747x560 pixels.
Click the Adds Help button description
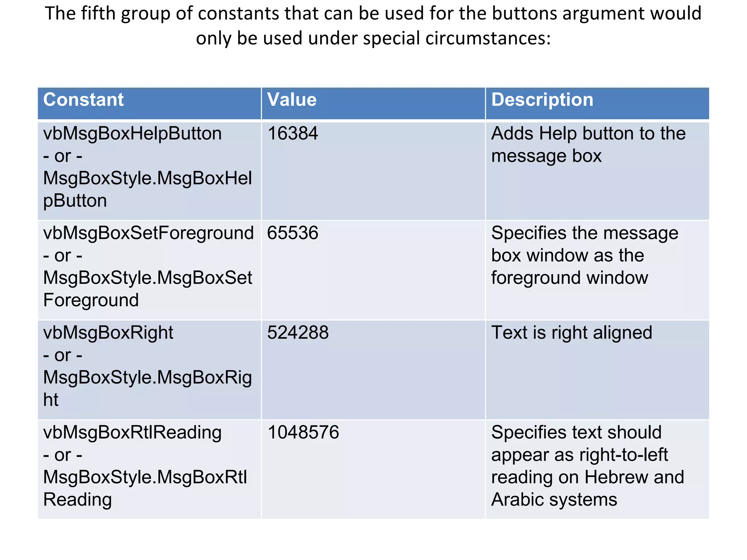point(597,171)
